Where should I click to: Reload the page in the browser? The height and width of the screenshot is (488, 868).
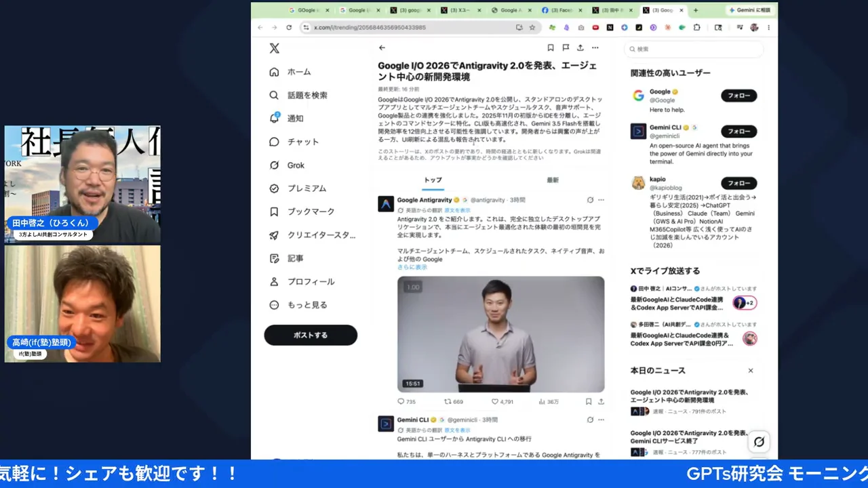[x=289, y=27]
